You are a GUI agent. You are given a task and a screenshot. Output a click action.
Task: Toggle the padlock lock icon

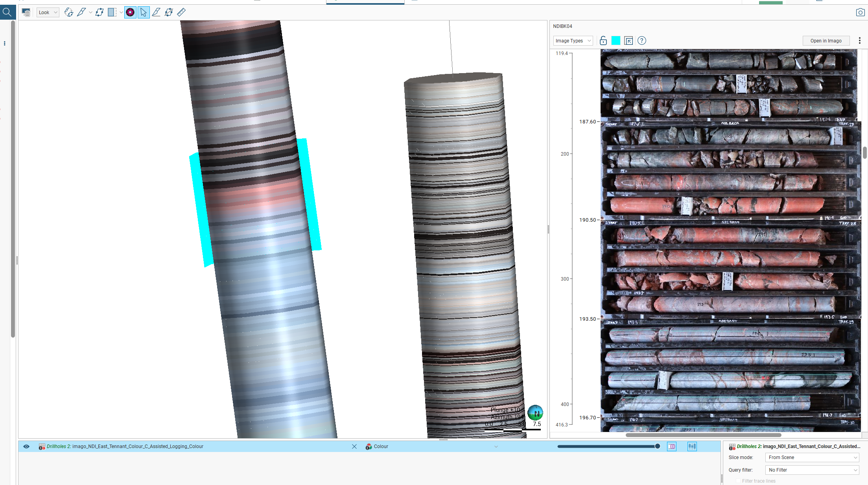[x=603, y=41]
